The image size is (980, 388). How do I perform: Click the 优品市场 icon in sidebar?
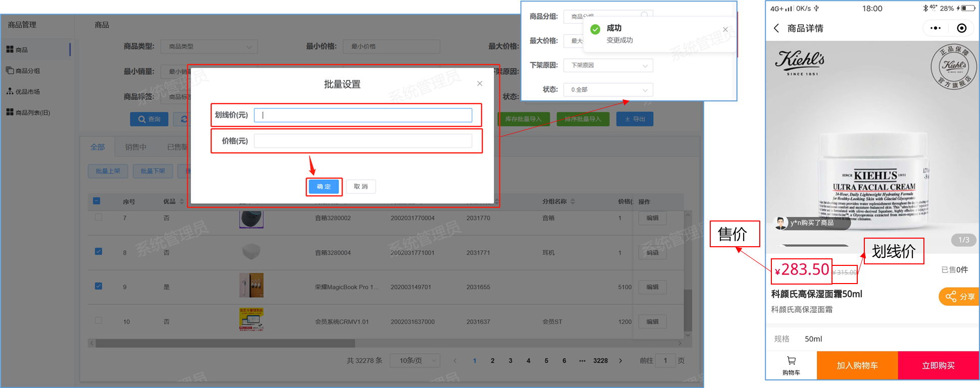pyautogui.click(x=10, y=91)
